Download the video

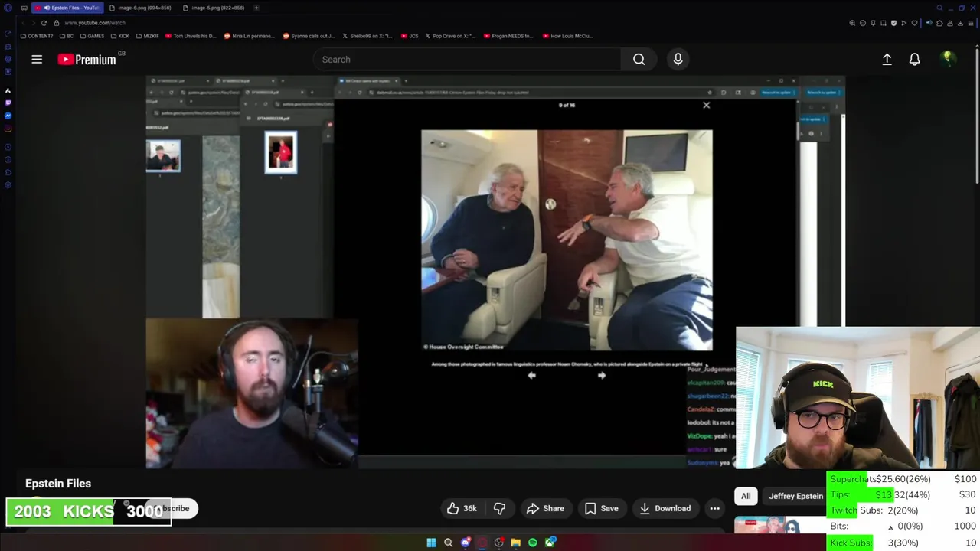(x=665, y=508)
